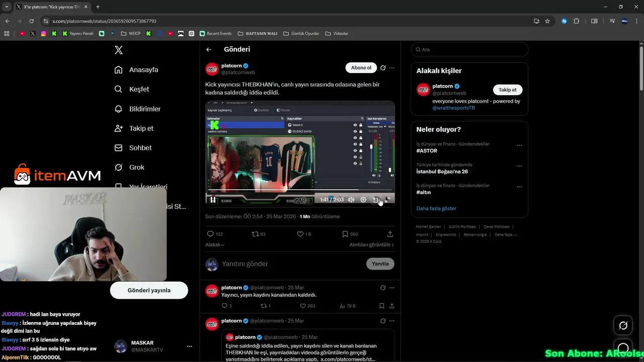This screenshot has height=362, width=644.
Task: View the 78 B analytics on reply
Action: pyautogui.click(x=348, y=306)
